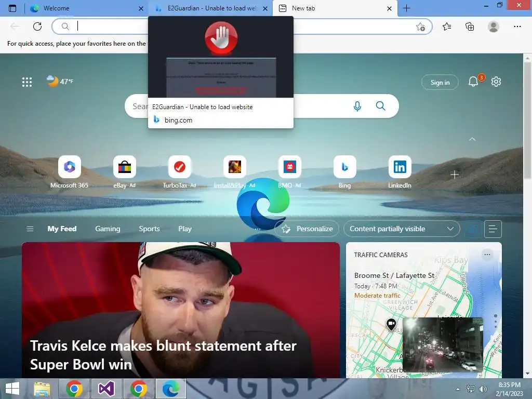The height and width of the screenshot is (399, 532).
Task: Click the Refresh page button
Action: (x=37, y=26)
